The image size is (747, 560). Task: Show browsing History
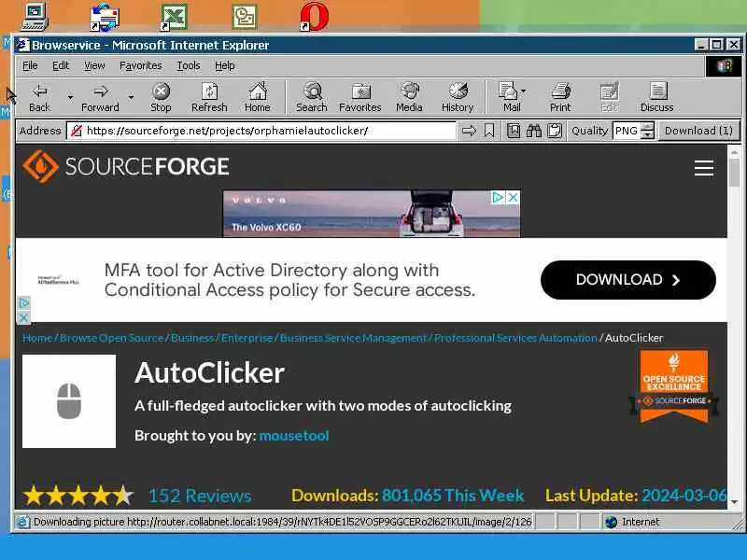[x=458, y=98]
